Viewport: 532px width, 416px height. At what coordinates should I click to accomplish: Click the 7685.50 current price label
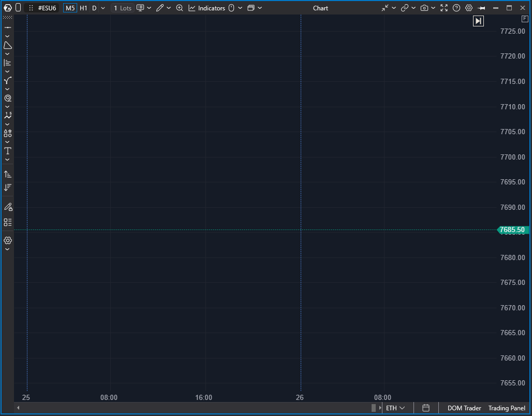click(x=513, y=230)
